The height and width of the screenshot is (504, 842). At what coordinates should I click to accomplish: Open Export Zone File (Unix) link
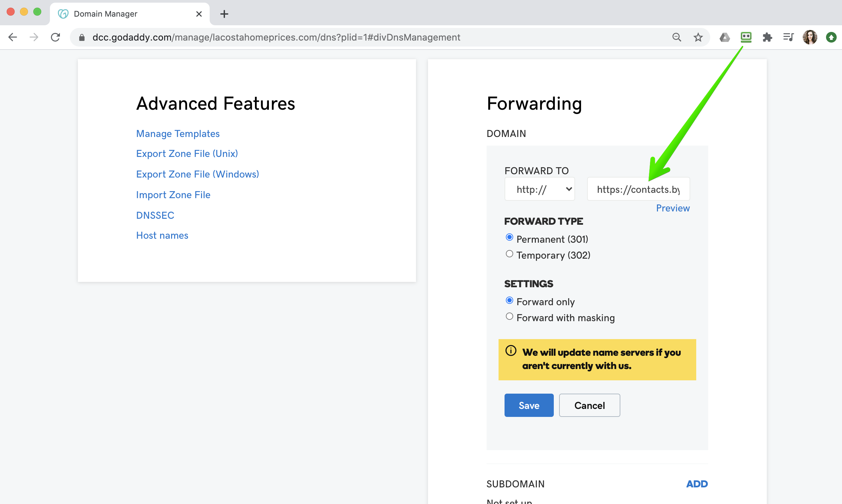click(x=187, y=154)
